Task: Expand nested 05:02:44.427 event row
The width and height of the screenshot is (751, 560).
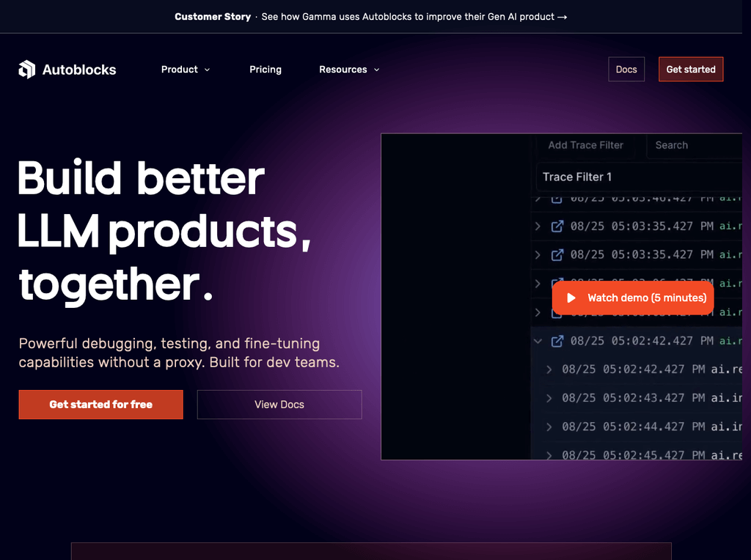Action: click(x=549, y=427)
